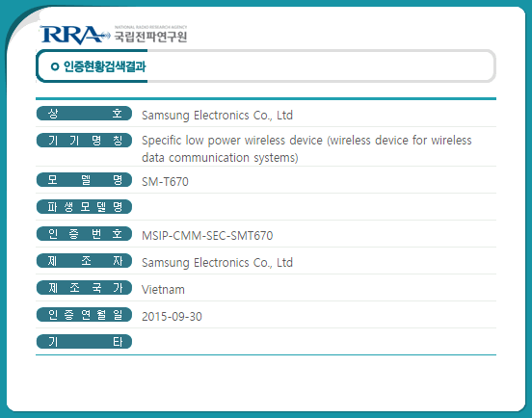Click the 기타 label pill

[x=84, y=341]
